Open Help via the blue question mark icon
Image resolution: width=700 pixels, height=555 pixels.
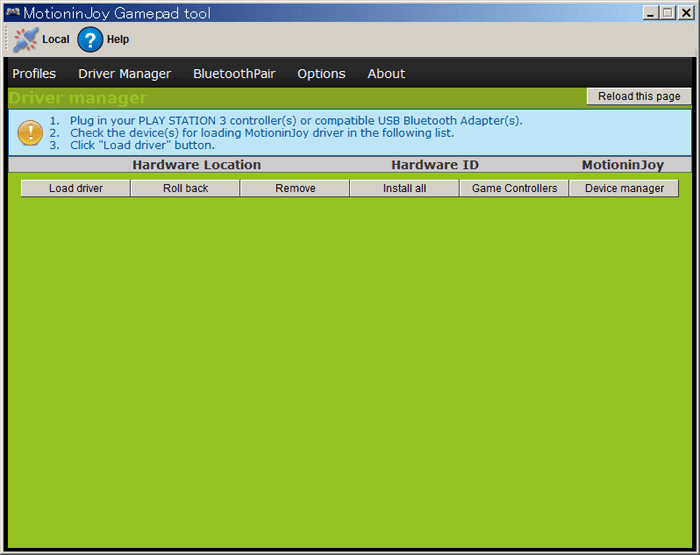pyautogui.click(x=90, y=40)
